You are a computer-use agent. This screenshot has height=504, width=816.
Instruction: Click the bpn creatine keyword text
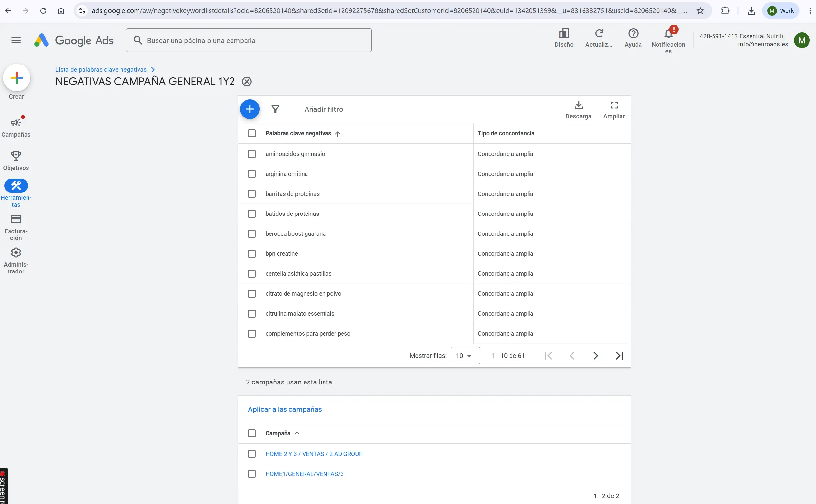coord(282,254)
